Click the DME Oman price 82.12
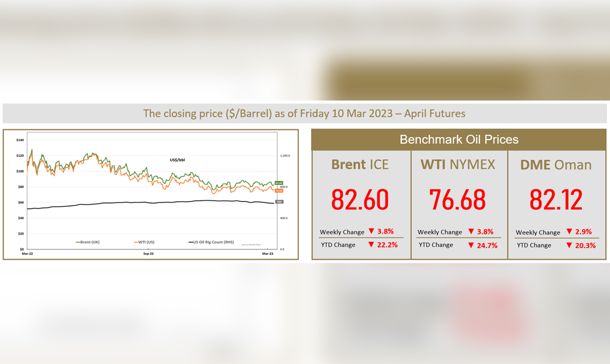 click(556, 199)
